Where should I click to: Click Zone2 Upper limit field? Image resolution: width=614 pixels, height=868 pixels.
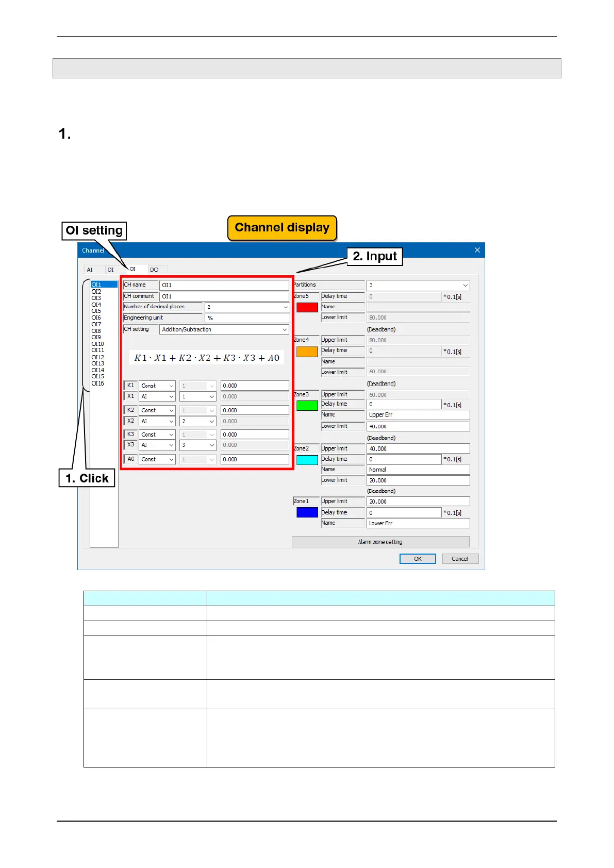(x=418, y=449)
